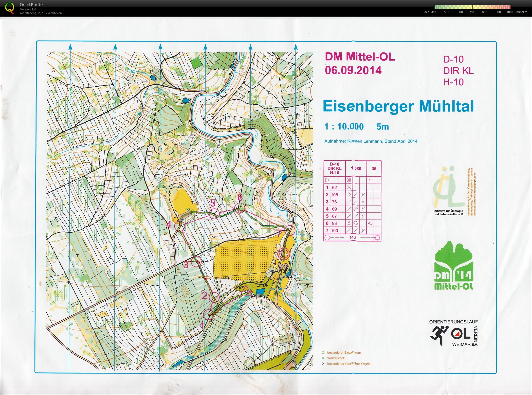Select control circle 4 on the map
Image resolution: width=532 pixels, height=395 pixels.
[x=180, y=226]
